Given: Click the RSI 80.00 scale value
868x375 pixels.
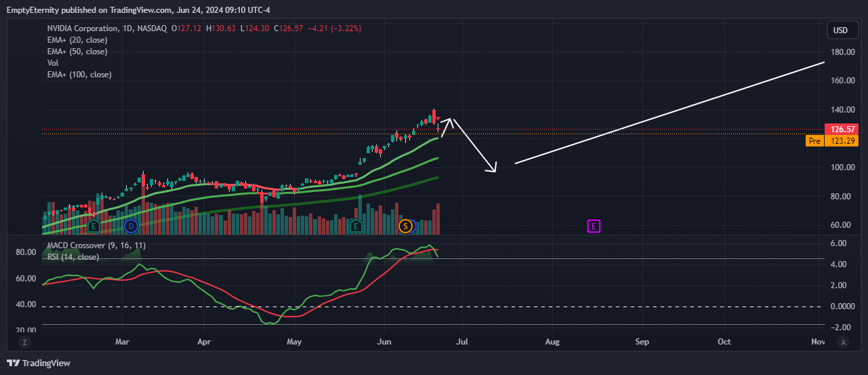Looking at the screenshot, I should (26, 252).
